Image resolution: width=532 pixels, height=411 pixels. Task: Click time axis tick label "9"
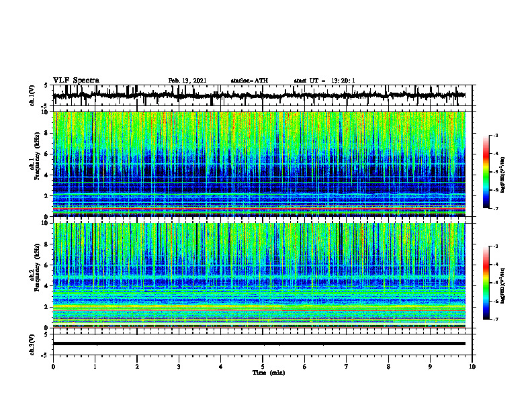click(430, 367)
